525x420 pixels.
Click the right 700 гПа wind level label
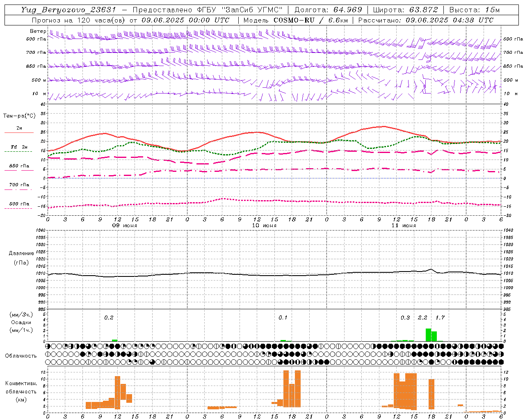tap(513, 52)
